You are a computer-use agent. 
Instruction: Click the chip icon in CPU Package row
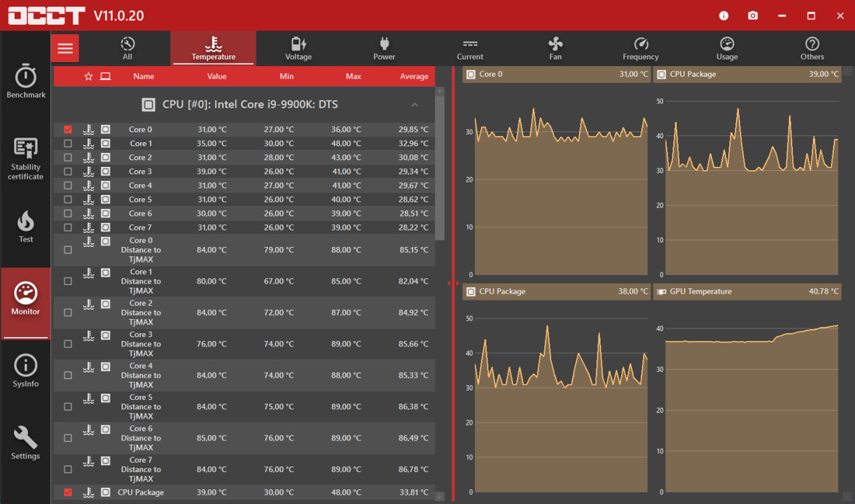point(106,492)
